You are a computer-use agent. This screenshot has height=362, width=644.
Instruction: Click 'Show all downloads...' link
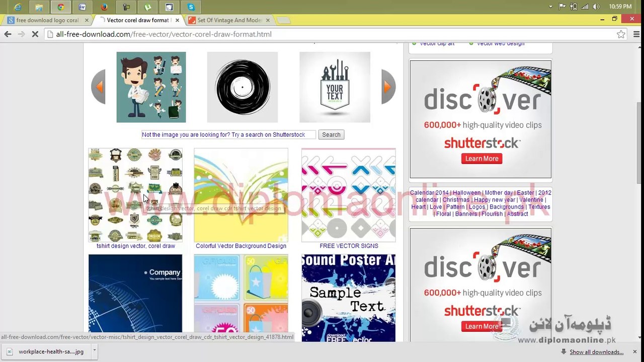(x=596, y=352)
